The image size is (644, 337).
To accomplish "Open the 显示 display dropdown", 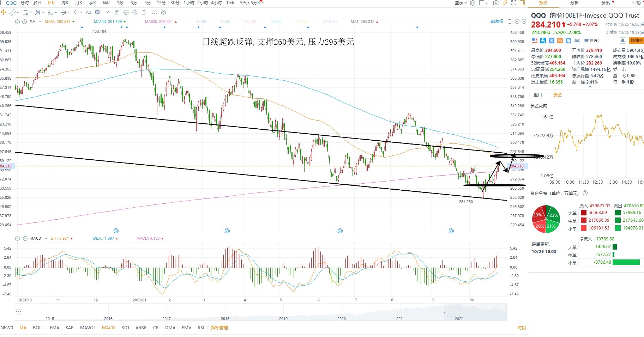I will coord(461,3).
